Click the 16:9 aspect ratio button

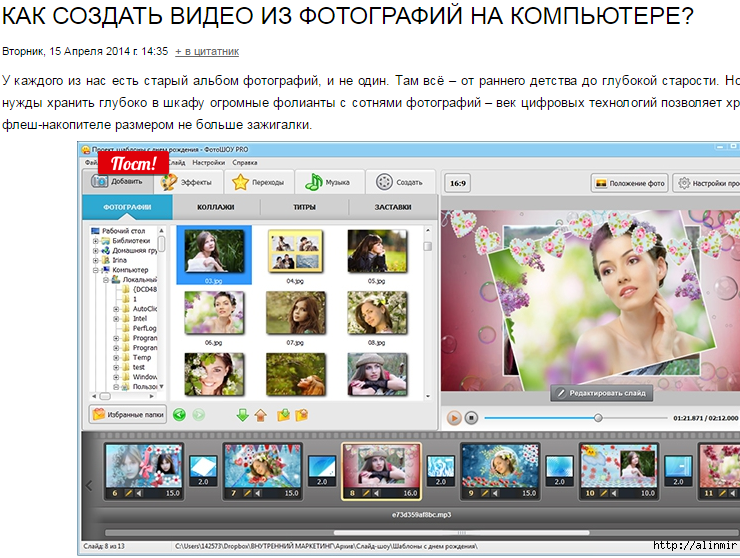coord(458,183)
